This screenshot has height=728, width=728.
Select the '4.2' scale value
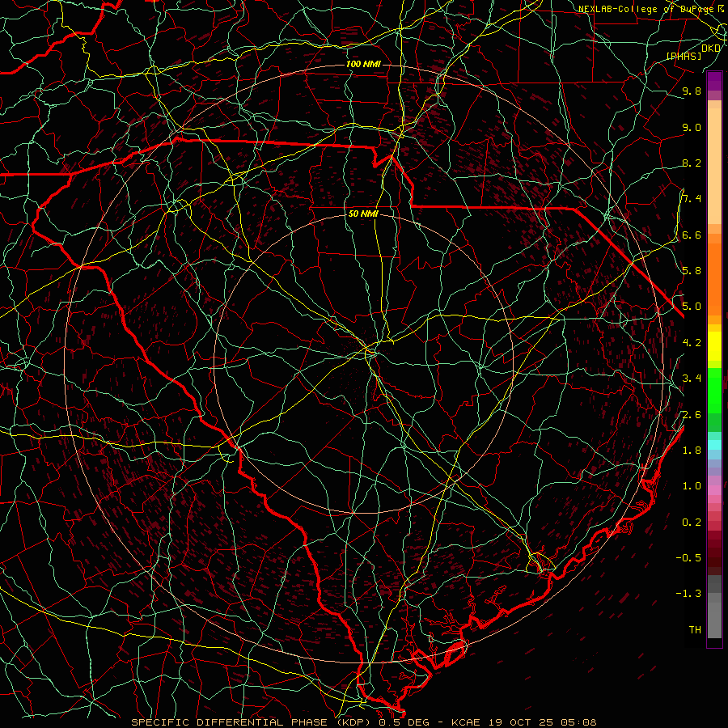tap(692, 342)
